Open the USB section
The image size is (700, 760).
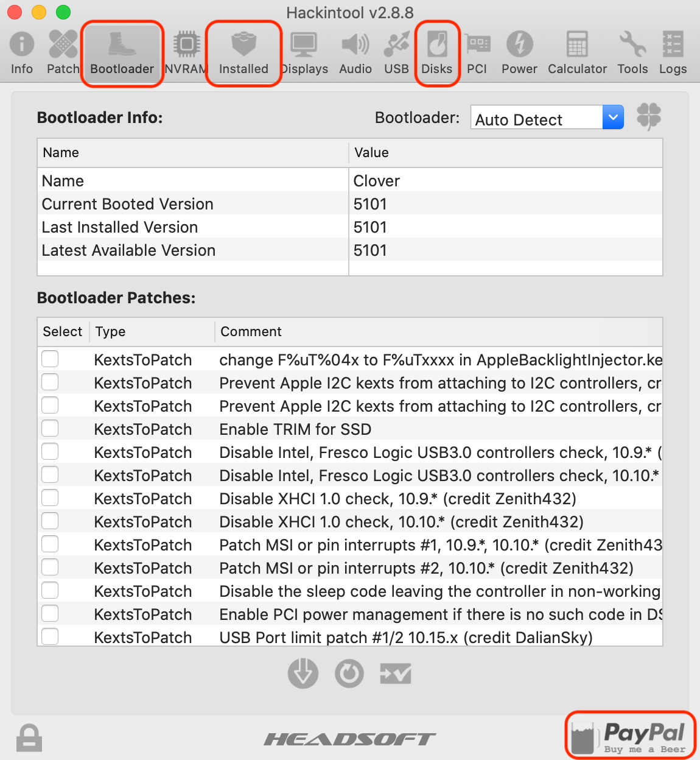pyautogui.click(x=397, y=53)
